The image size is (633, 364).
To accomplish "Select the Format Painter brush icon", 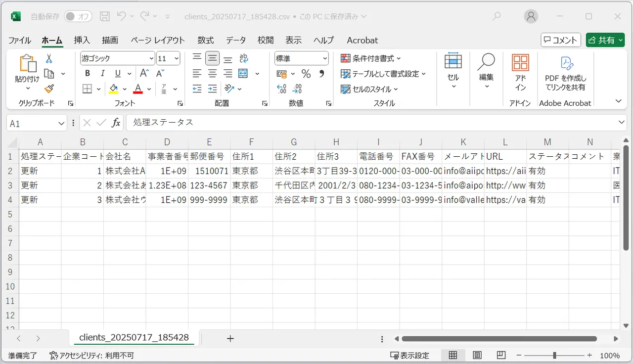I will tap(48, 89).
